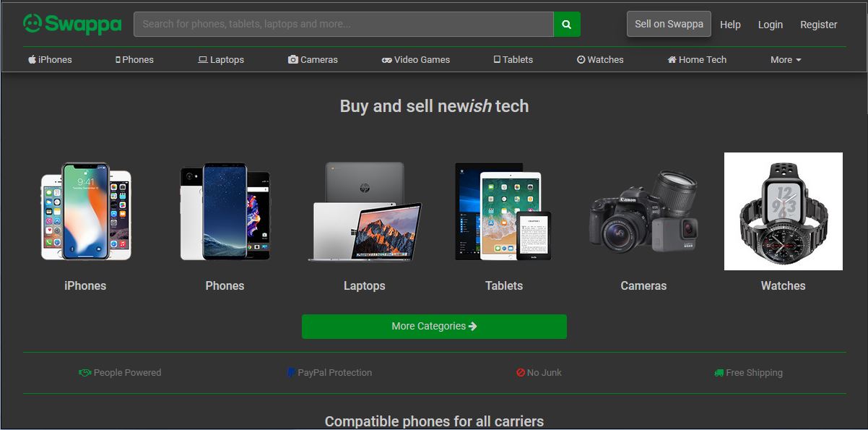Click the More Categories green button
The image size is (868, 430).
pyautogui.click(x=434, y=327)
